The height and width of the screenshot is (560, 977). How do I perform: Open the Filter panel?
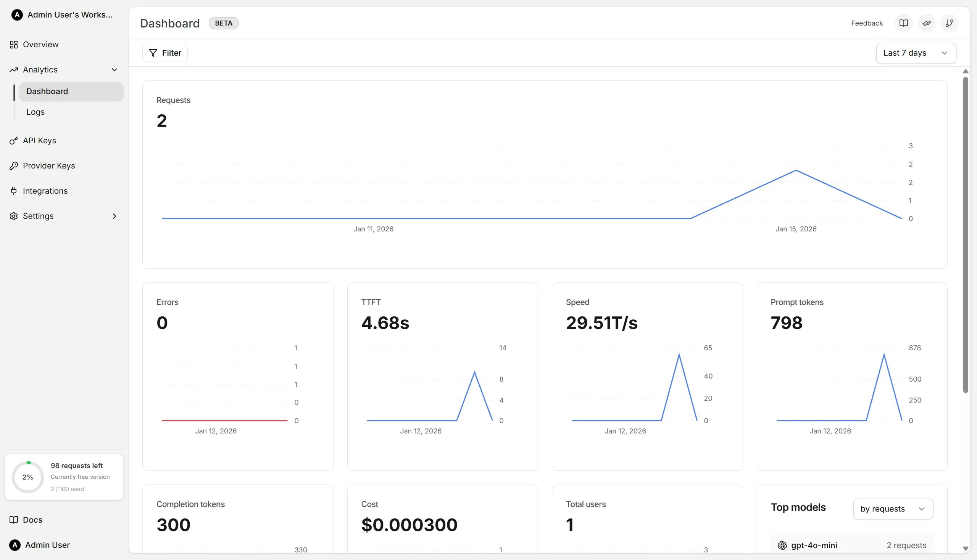pos(165,53)
